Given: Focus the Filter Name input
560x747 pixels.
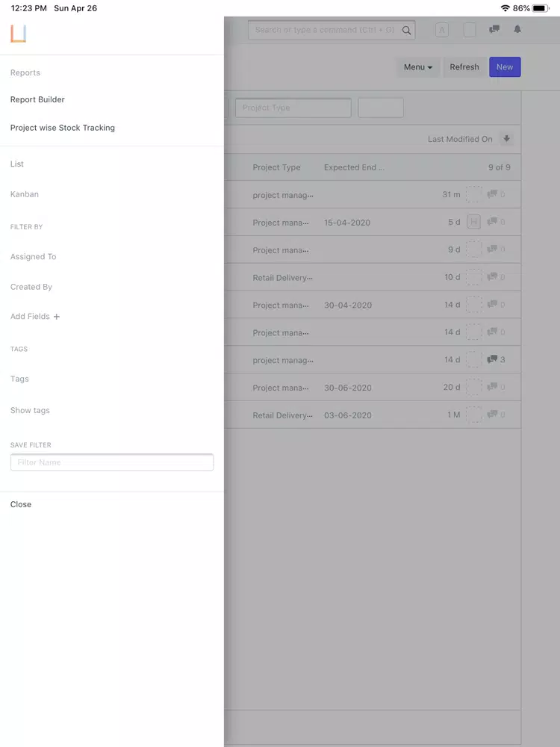Looking at the screenshot, I should tap(112, 462).
